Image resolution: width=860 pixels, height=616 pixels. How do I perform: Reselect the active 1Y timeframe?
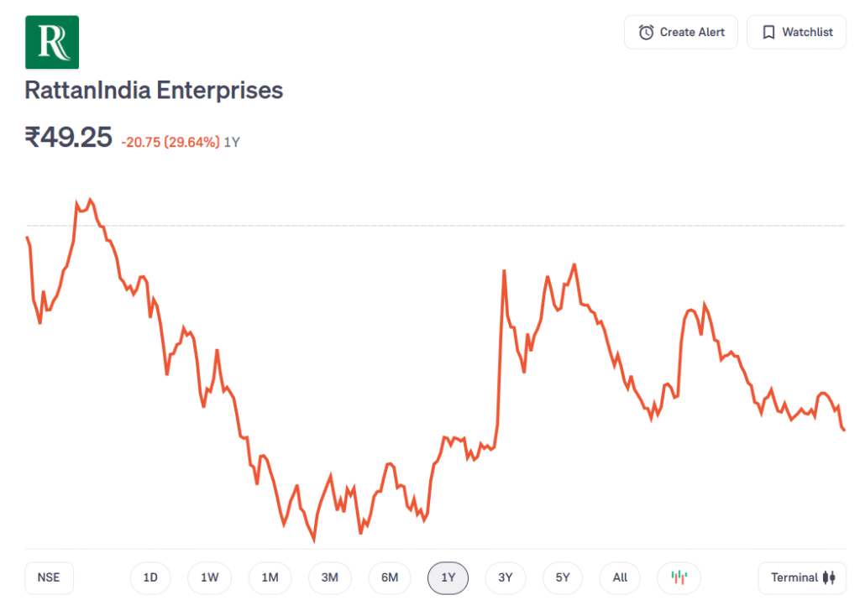click(448, 577)
